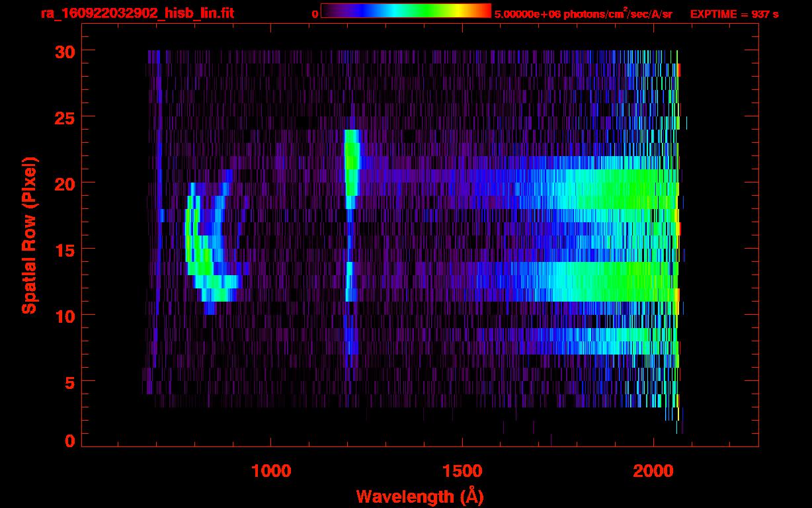Click the file name ra_160922032902_hisb_lin.fit

click(x=136, y=13)
